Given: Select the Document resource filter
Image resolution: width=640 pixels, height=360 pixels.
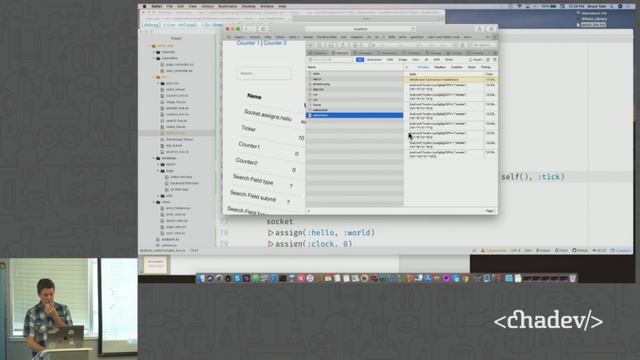Looking at the screenshot, I should [x=374, y=60].
